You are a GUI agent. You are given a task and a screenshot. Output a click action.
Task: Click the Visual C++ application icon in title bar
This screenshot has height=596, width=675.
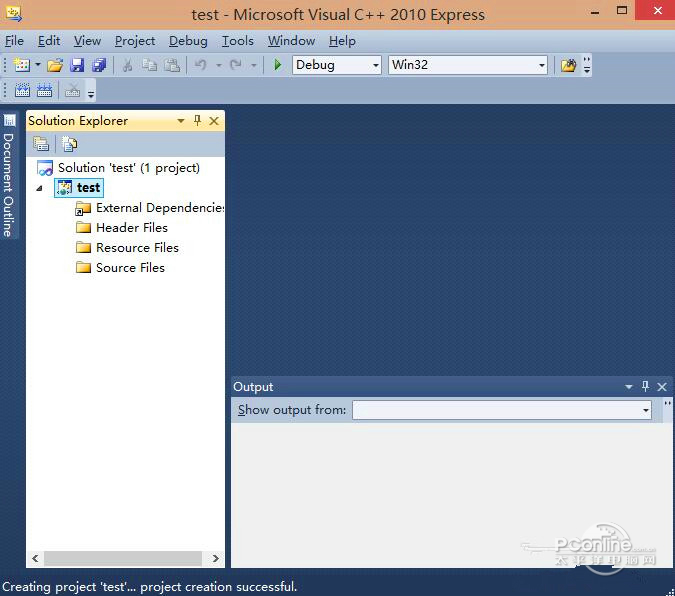pyautogui.click(x=13, y=14)
